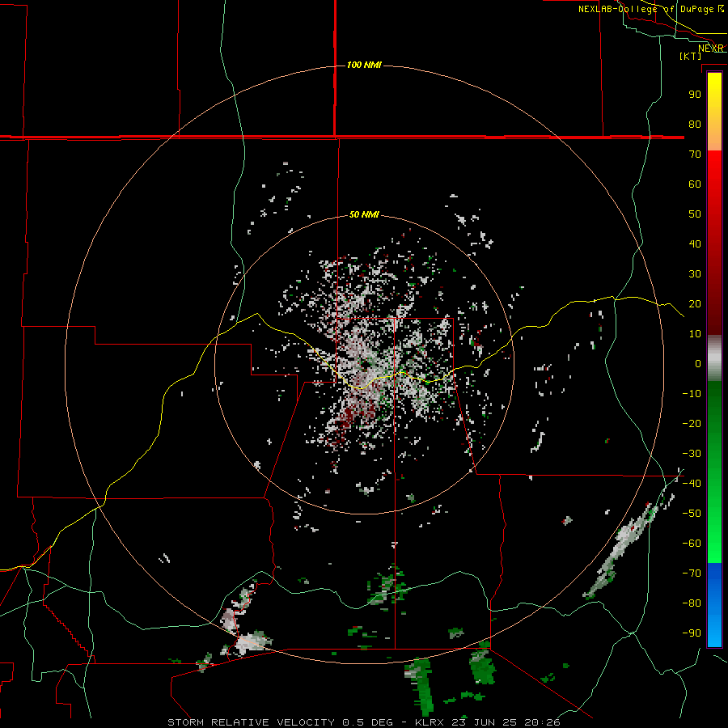Click the 0 value on the velocity scale
Screen dimensions: 728x728
(x=698, y=363)
